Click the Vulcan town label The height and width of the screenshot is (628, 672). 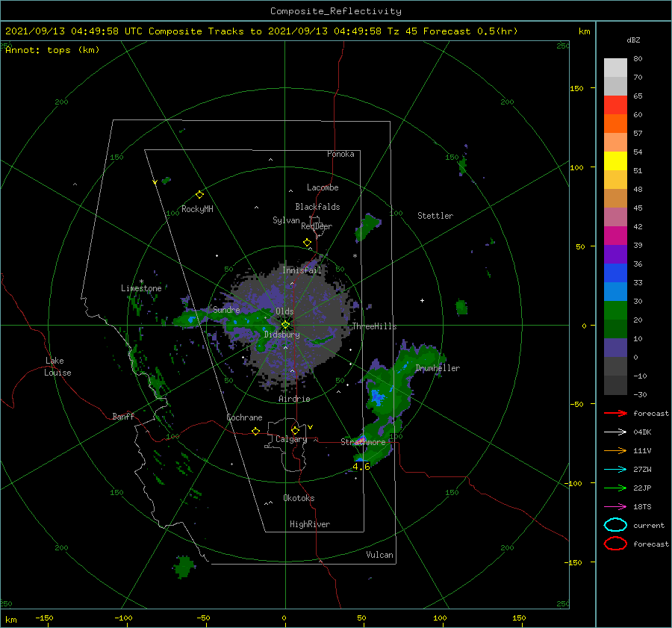(379, 555)
